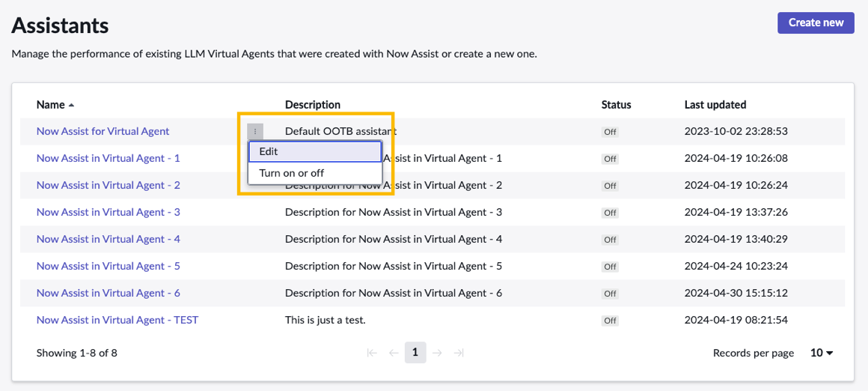Click timestamp 2023-10-02 23:28:53
The height and width of the screenshot is (391, 868).
click(x=736, y=131)
